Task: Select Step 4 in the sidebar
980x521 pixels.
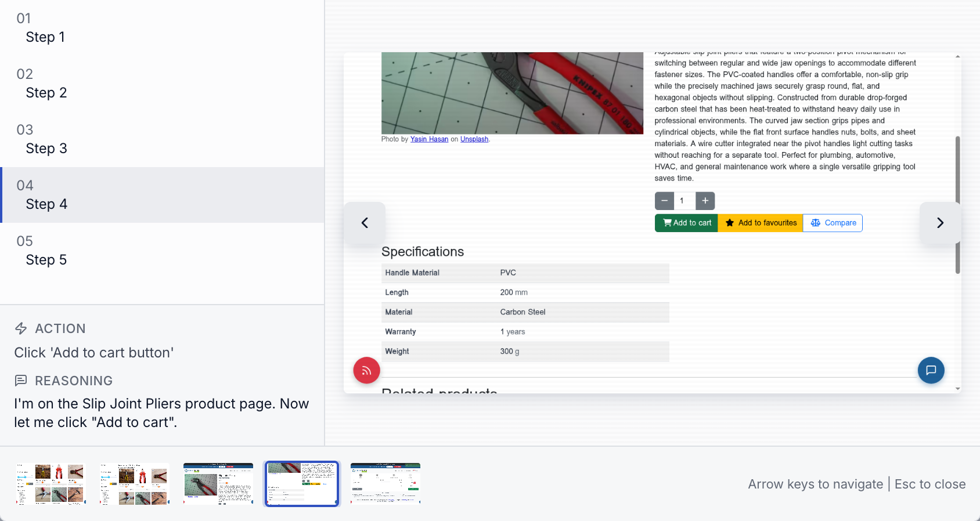Action: 162,195
